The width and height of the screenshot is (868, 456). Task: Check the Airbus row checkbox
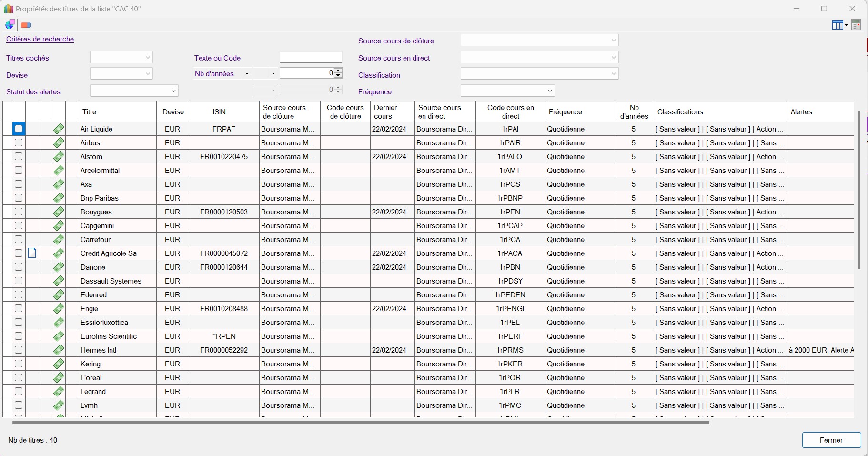tap(19, 143)
